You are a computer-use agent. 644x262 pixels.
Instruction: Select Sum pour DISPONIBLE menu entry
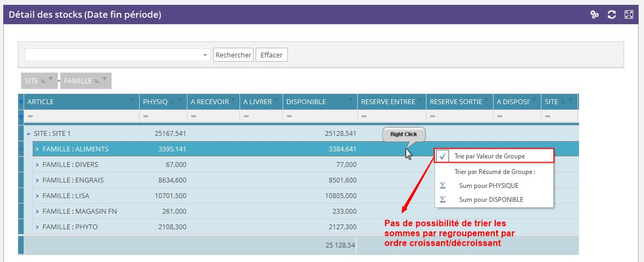491,200
